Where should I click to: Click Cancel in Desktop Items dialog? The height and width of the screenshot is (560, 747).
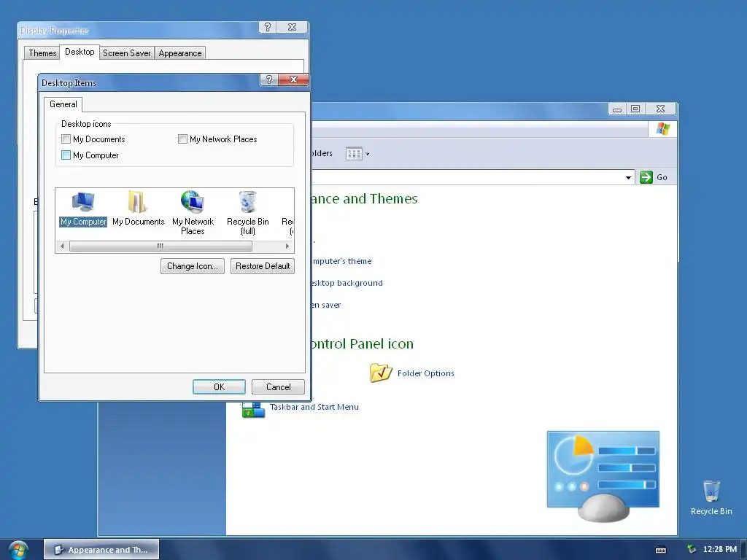pos(278,386)
